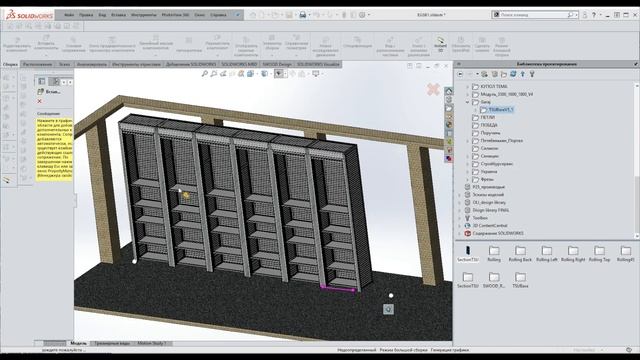Click the Previous View icon

[223, 73]
